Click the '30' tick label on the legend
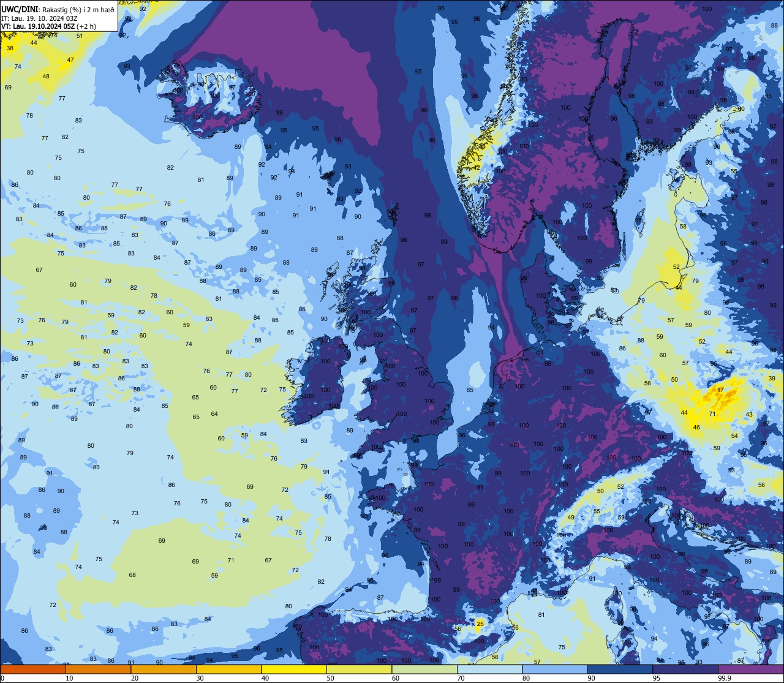The image size is (784, 683). click(200, 678)
